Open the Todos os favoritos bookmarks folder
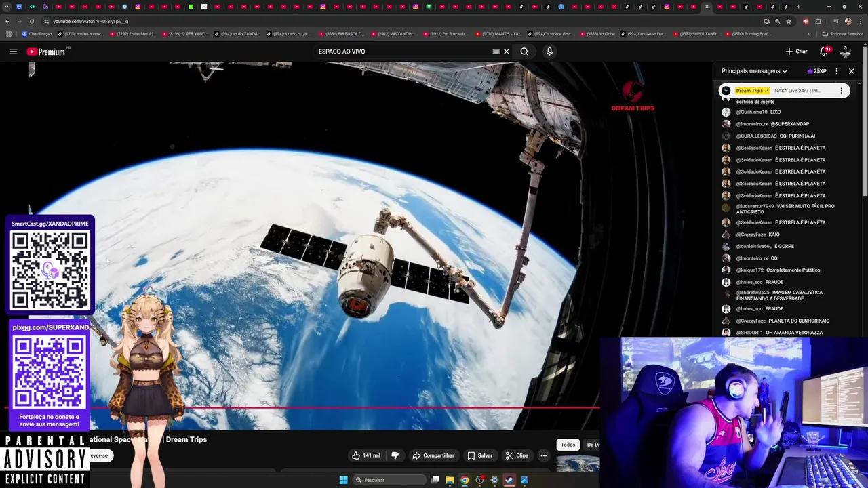 [842, 33]
